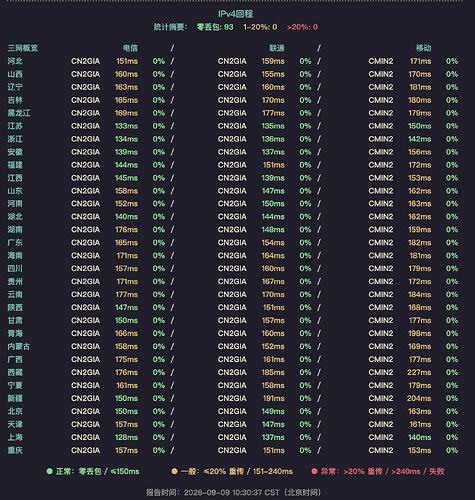
Task: Click the '227ms' latency in 西藏 row
Action: click(x=419, y=372)
